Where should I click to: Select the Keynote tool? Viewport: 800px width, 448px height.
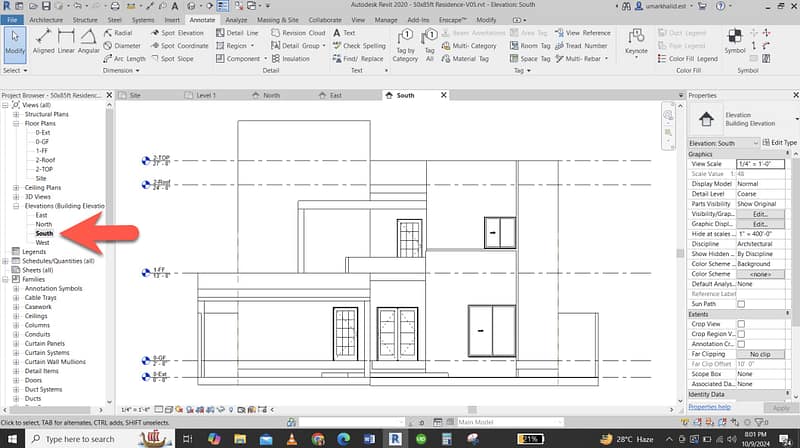636,42
